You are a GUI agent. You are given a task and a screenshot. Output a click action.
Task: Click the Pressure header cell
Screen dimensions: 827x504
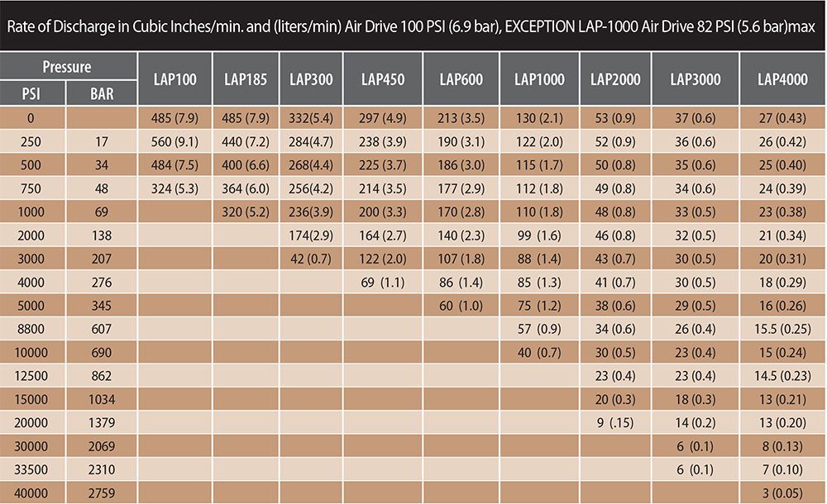click(x=69, y=66)
